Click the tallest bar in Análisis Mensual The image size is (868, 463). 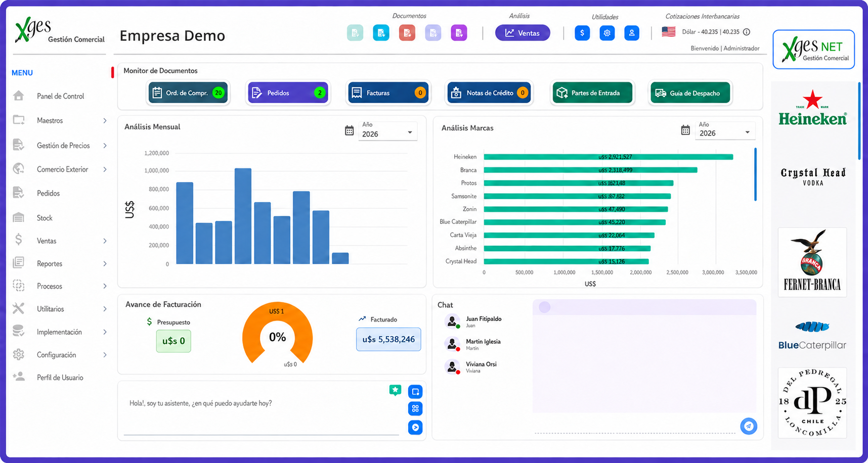(x=243, y=216)
